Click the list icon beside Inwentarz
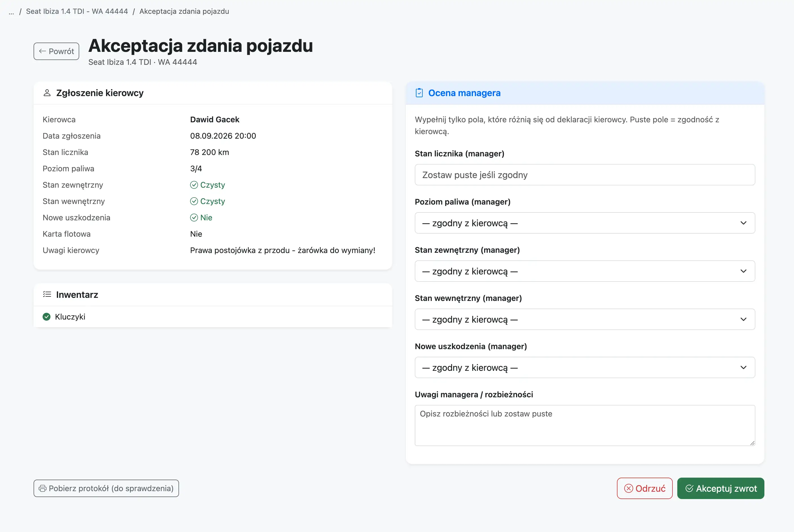794x532 pixels. coord(47,294)
